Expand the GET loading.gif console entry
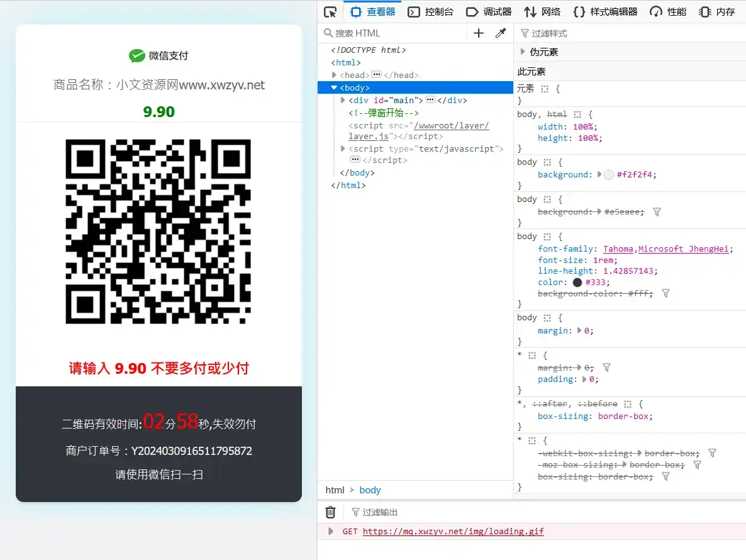The width and height of the screenshot is (746, 560). pyautogui.click(x=331, y=531)
